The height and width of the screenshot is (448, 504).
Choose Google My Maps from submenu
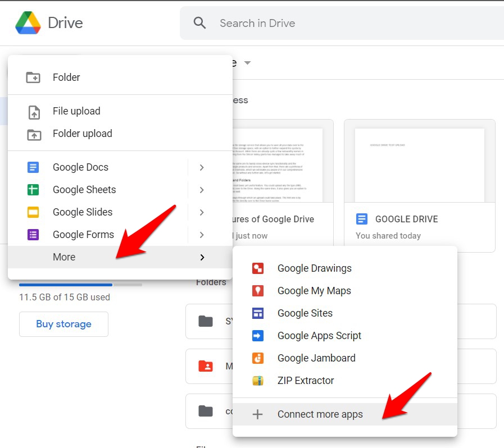tap(344, 291)
